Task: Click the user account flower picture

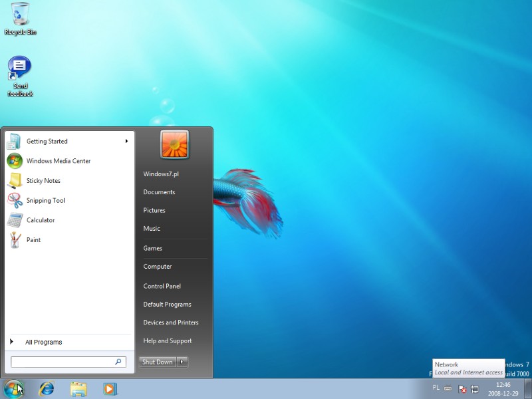Action: 174,144
